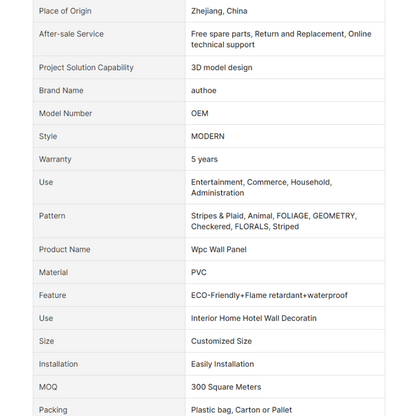416x416 pixels.
Task: Click the 5 years warranty value
Action: pos(204,159)
